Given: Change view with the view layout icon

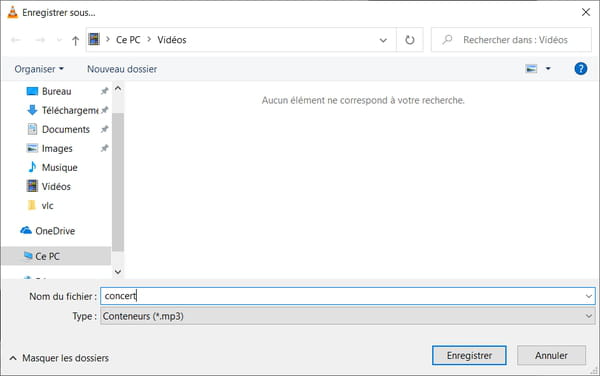Looking at the screenshot, I should [531, 69].
